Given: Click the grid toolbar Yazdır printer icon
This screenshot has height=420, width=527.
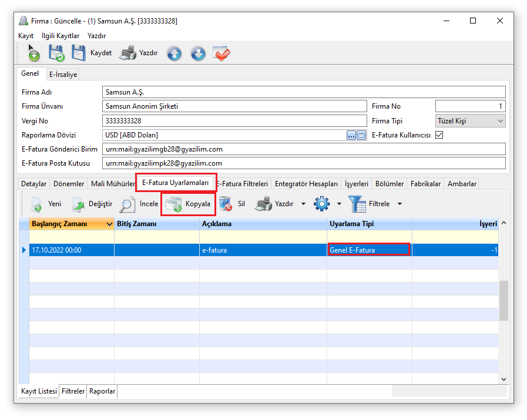Looking at the screenshot, I should point(263,204).
